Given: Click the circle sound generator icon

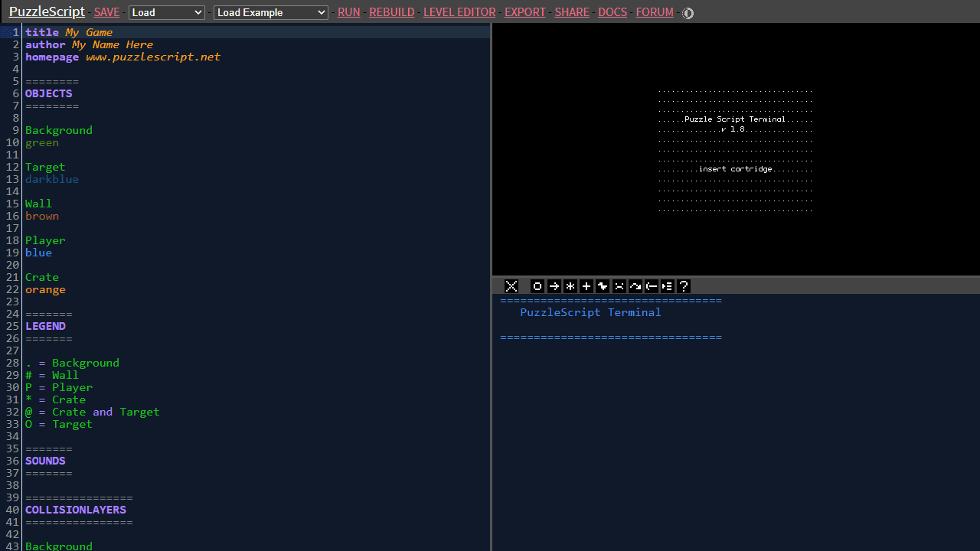Looking at the screenshot, I should 537,286.
